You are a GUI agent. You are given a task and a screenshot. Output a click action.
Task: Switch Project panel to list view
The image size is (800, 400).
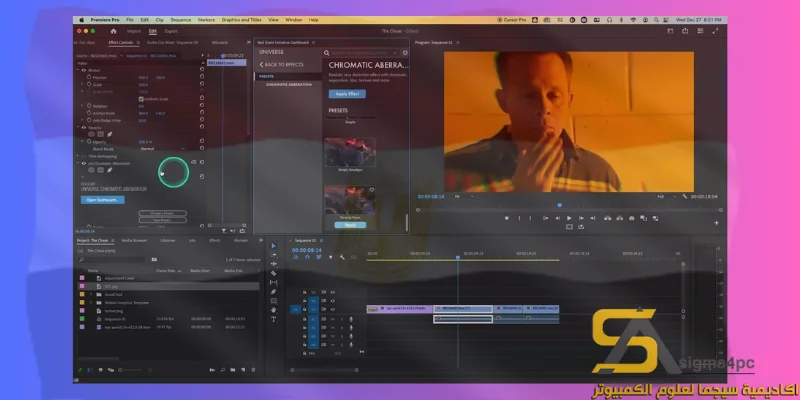click(x=90, y=369)
